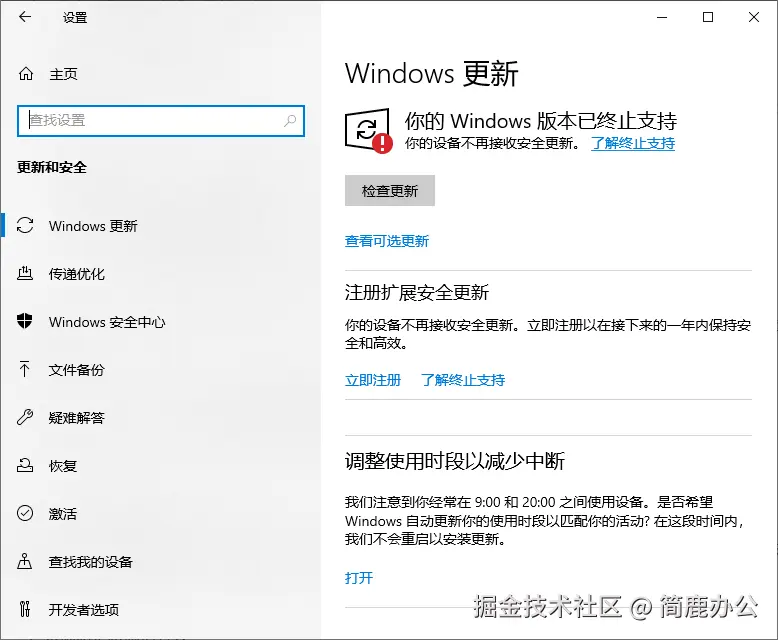This screenshot has height=640, width=778.
Task: Go to 文件备份 section
Action: point(161,370)
